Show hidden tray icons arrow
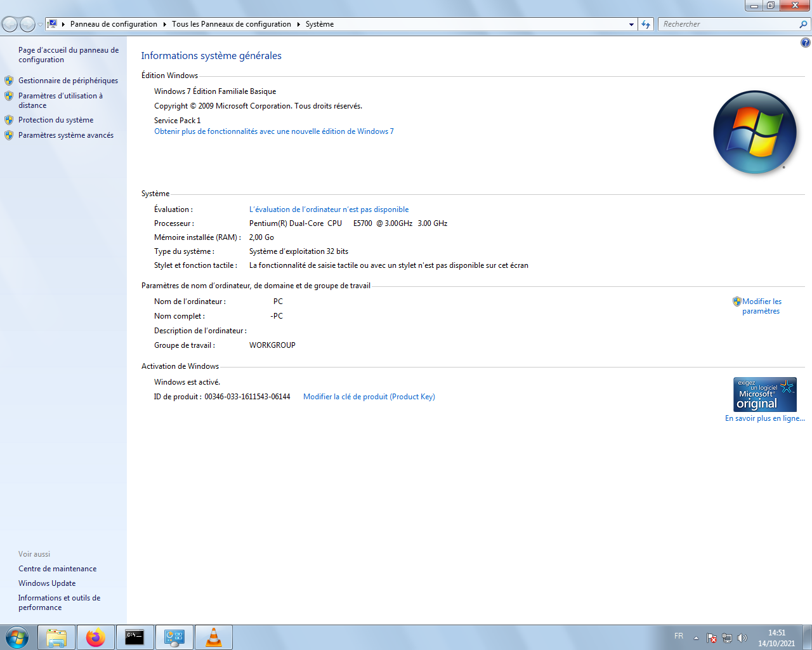Image resolution: width=812 pixels, height=650 pixels. pos(696,638)
